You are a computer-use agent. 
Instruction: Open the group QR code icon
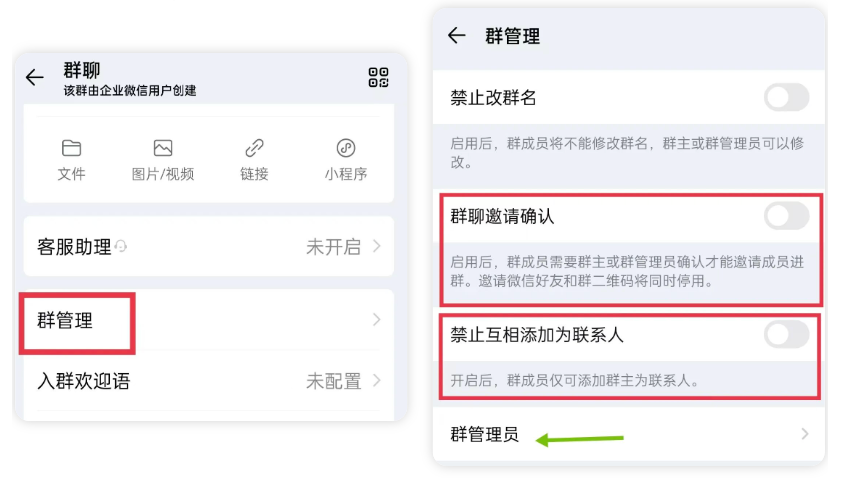pyautogui.click(x=378, y=78)
